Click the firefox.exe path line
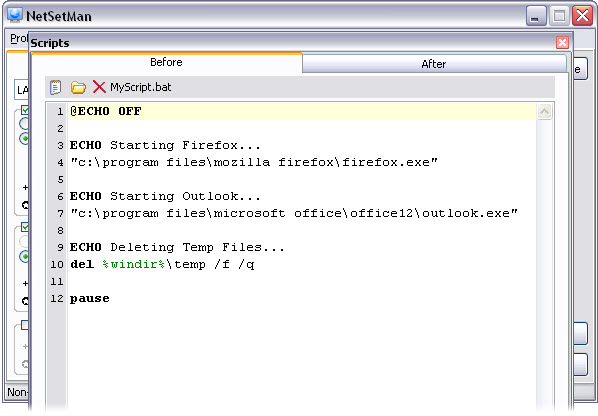Viewport: 598px width, 416px height. tap(254, 162)
